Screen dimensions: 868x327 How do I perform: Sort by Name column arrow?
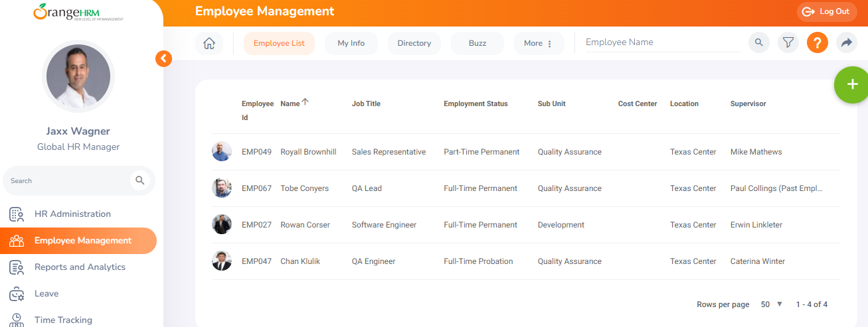pyautogui.click(x=305, y=102)
